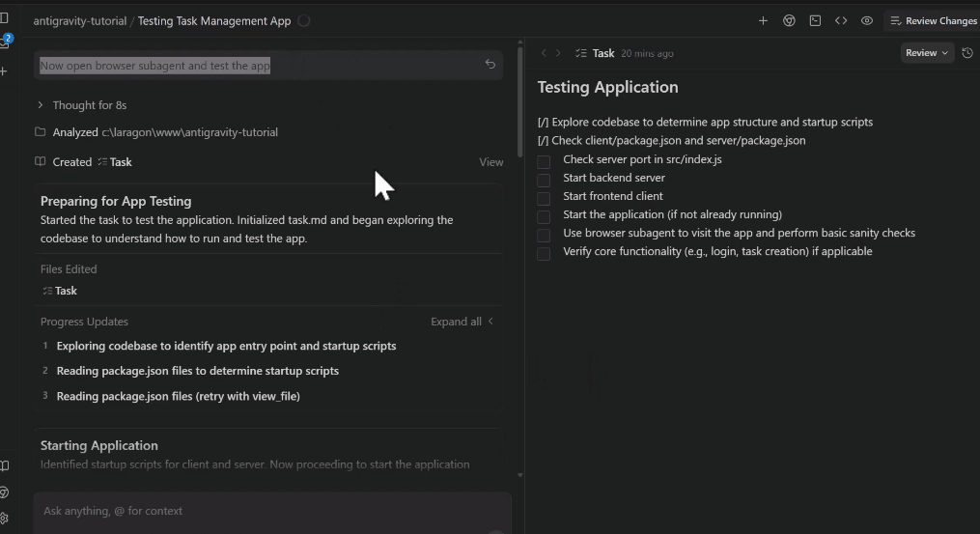Open the terminal panel icon
The image size is (980, 534).
pyautogui.click(x=815, y=20)
